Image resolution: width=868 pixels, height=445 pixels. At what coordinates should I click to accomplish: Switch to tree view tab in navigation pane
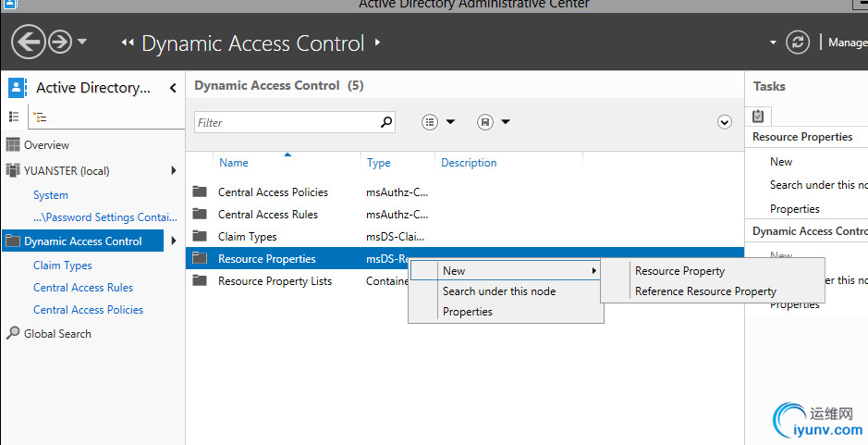click(x=40, y=117)
